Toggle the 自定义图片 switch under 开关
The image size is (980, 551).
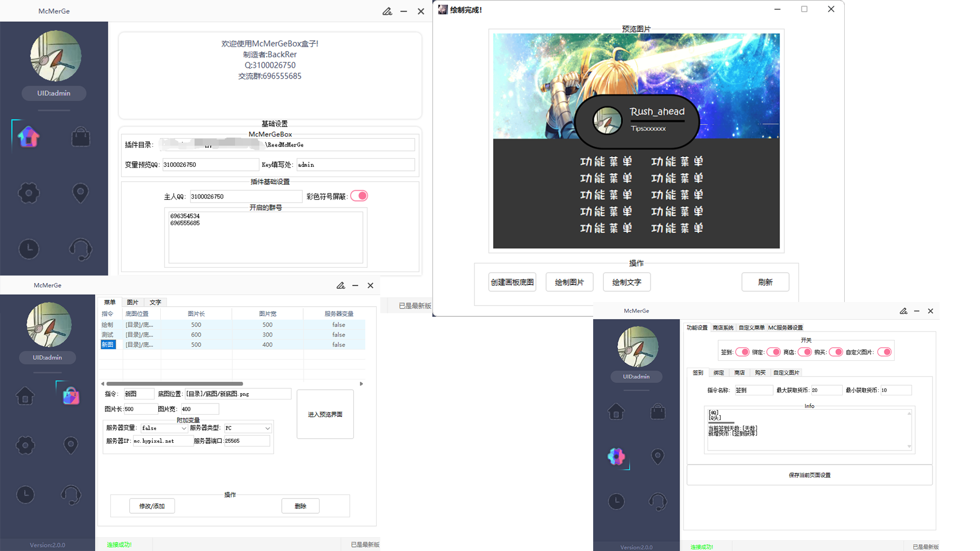coord(885,352)
